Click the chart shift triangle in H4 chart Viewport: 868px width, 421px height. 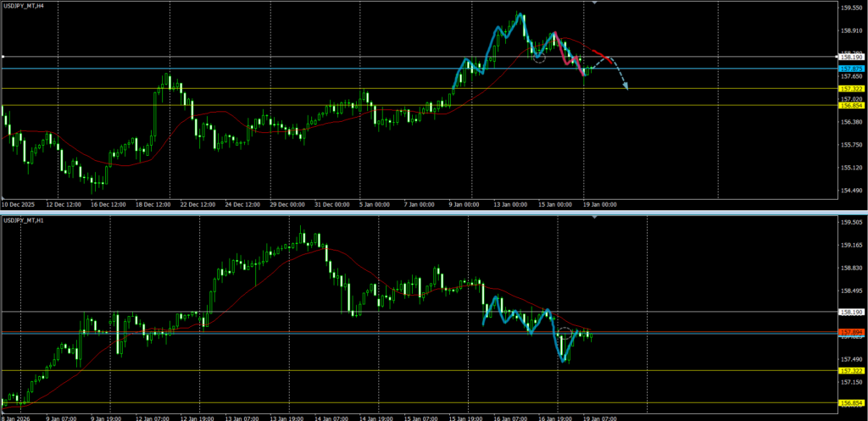(595, 3)
